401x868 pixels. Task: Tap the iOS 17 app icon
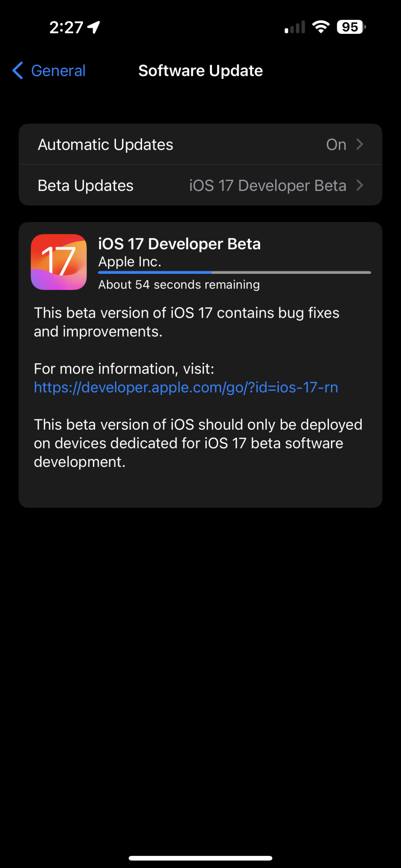point(59,262)
